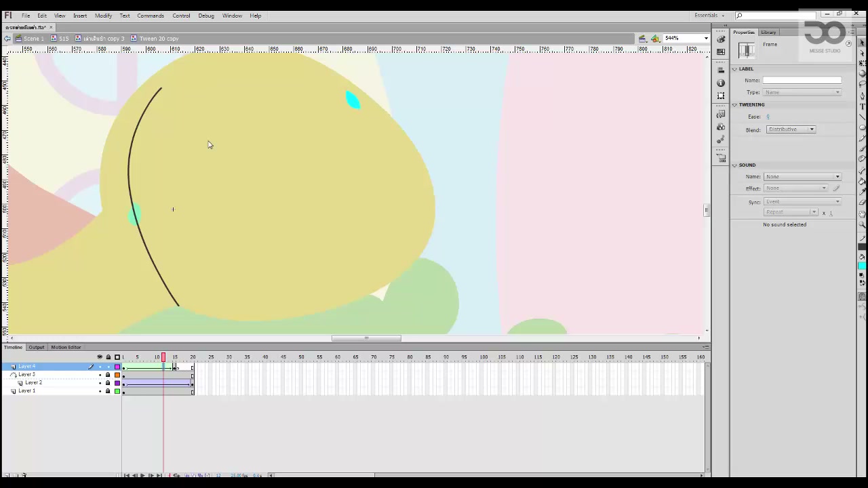Collapse the LABEL section
Screen dimensions: 868x488
pos(734,69)
